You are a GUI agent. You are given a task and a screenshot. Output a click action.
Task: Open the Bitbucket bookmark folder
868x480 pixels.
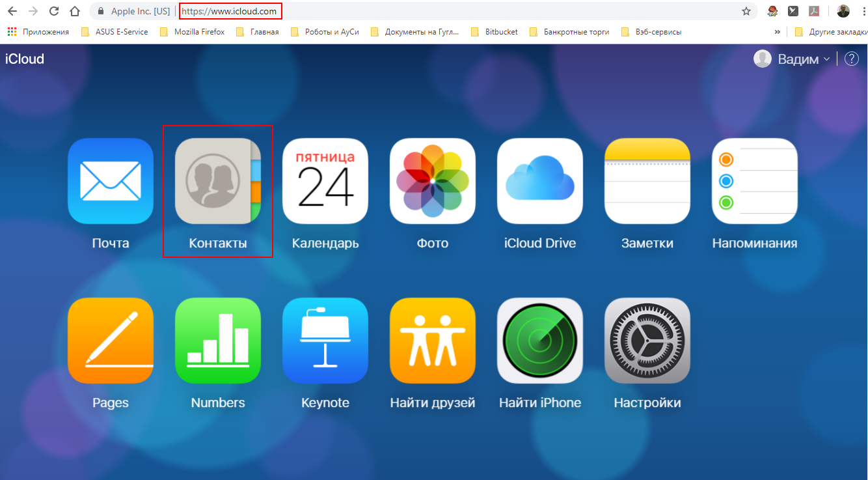click(494, 31)
